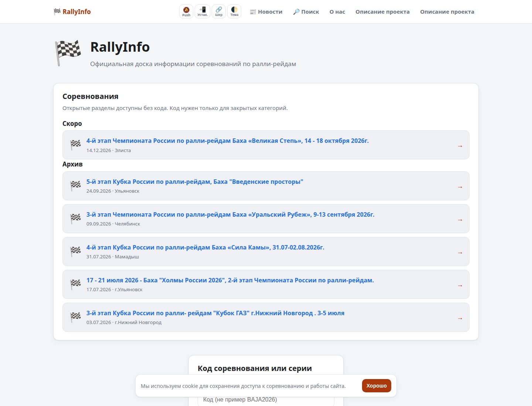Image resolution: width=532 pixels, height=406 pixels.
Task: Open Баха «Уральский Рубеж» competition link
Action: pyautogui.click(x=231, y=214)
